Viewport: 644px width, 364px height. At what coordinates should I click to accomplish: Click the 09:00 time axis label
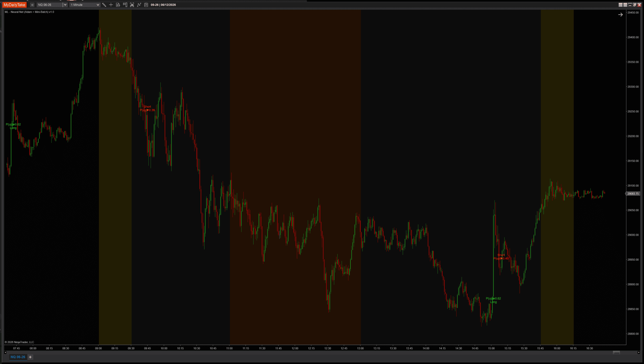tap(98, 348)
